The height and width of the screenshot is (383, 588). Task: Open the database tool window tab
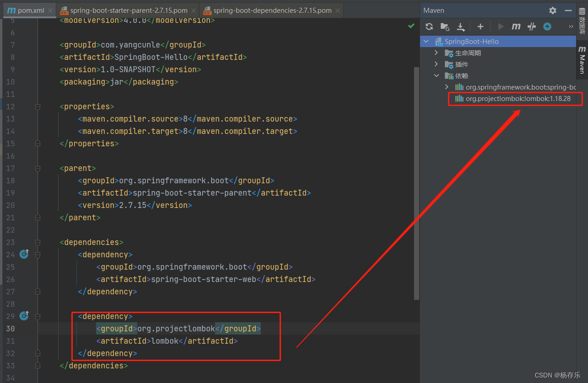point(582,21)
